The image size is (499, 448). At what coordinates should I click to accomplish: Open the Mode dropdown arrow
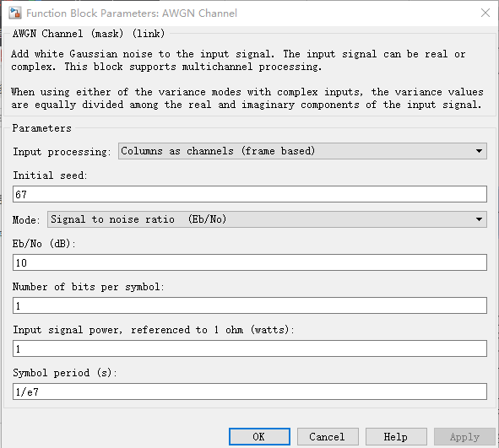[479, 219]
